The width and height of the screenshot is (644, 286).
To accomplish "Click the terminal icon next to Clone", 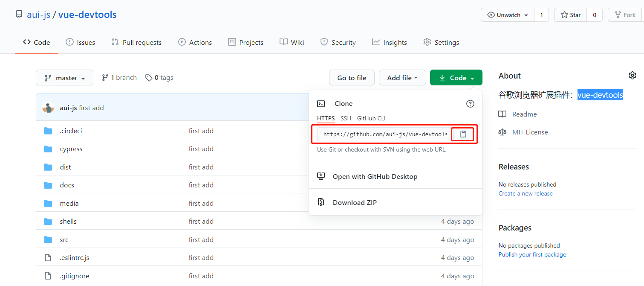I will [321, 104].
